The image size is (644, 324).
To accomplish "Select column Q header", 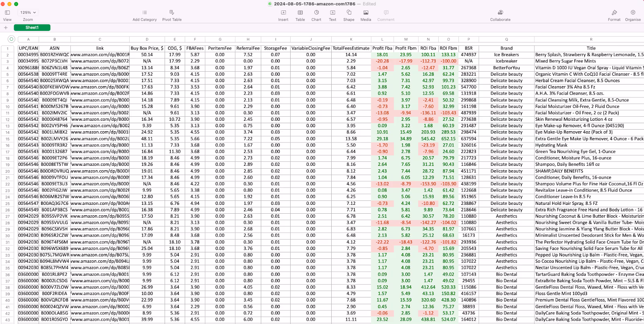I will pyautogui.click(x=506, y=39).
